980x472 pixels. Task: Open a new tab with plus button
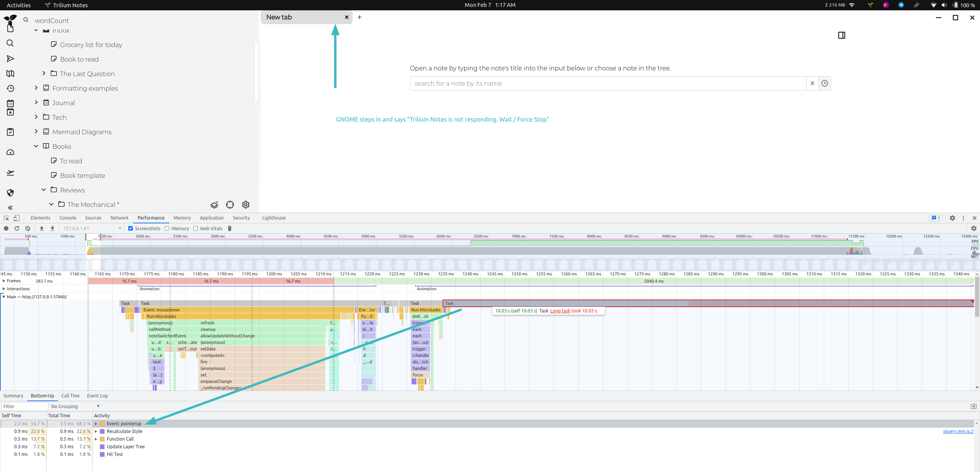click(x=359, y=17)
